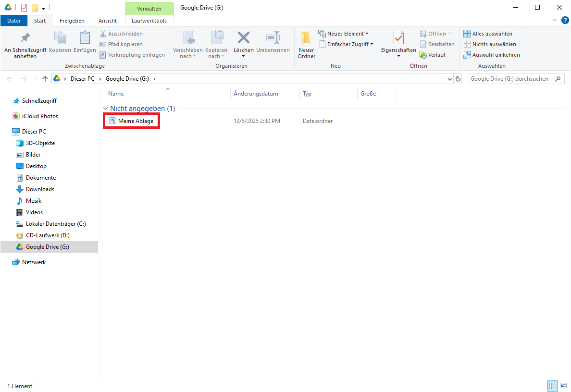Sort by the Änderungsdatum column header
Image resolution: width=571 pixels, height=392 pixels.
coord(256,94)
